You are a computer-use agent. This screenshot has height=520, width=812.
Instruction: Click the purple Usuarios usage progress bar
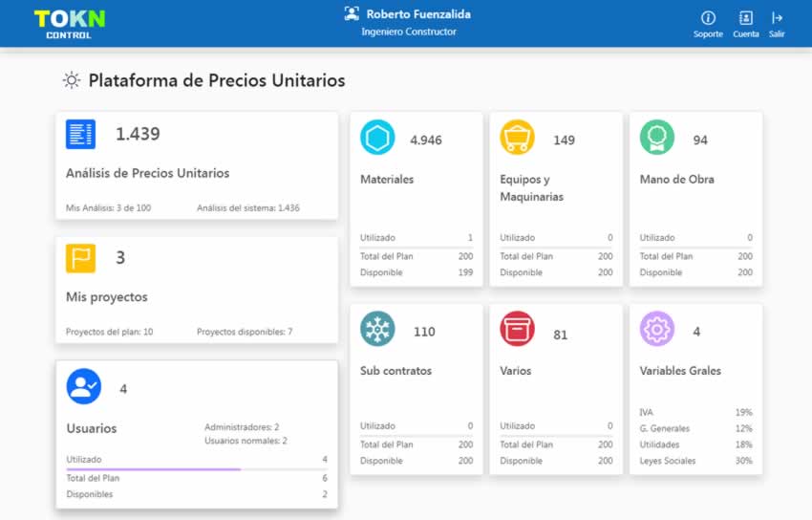(x=153, y=469)
